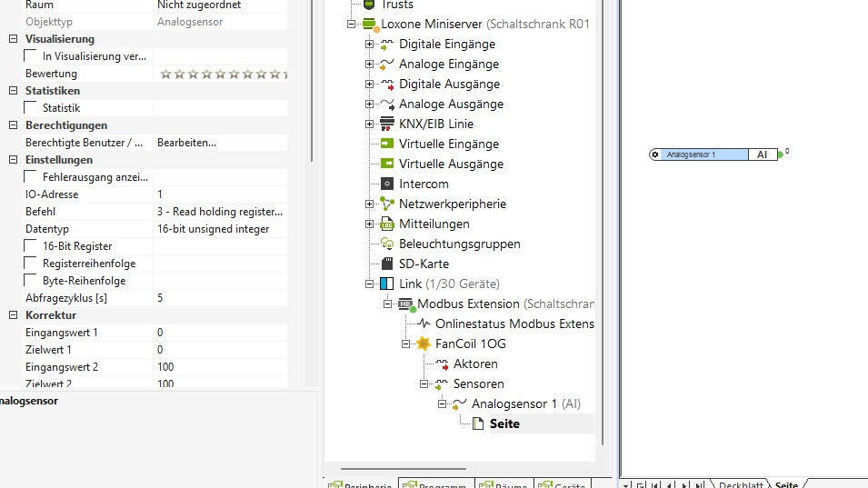The width and height of the screenshot is (868, 488).
Task: Click the Netzwerkperipherie icon
Action: 387,204
